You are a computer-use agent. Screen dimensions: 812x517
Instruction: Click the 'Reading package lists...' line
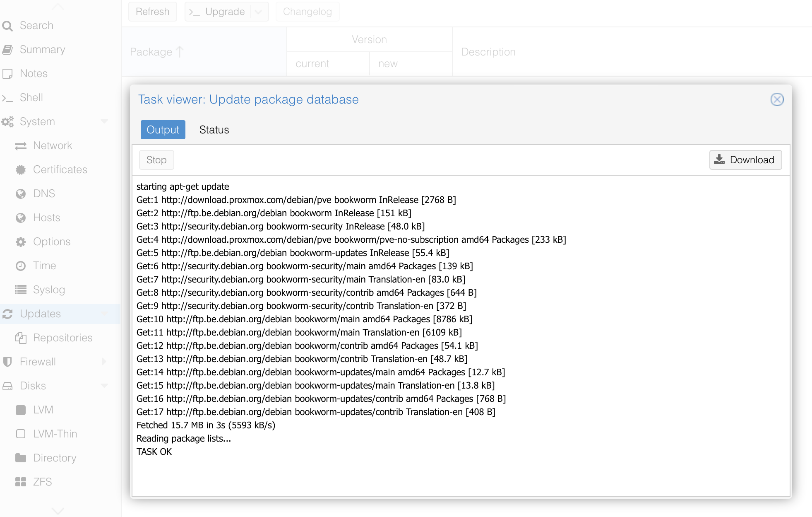pyautogui.click(x=184, y=438)
